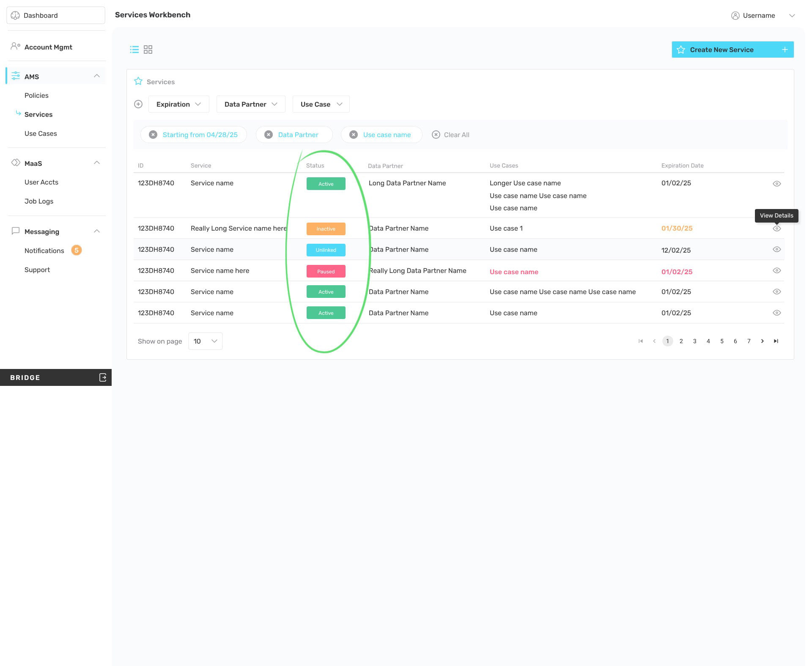
Task: Open Job Logs in sidebar
Action: click(x=39, y=201)
